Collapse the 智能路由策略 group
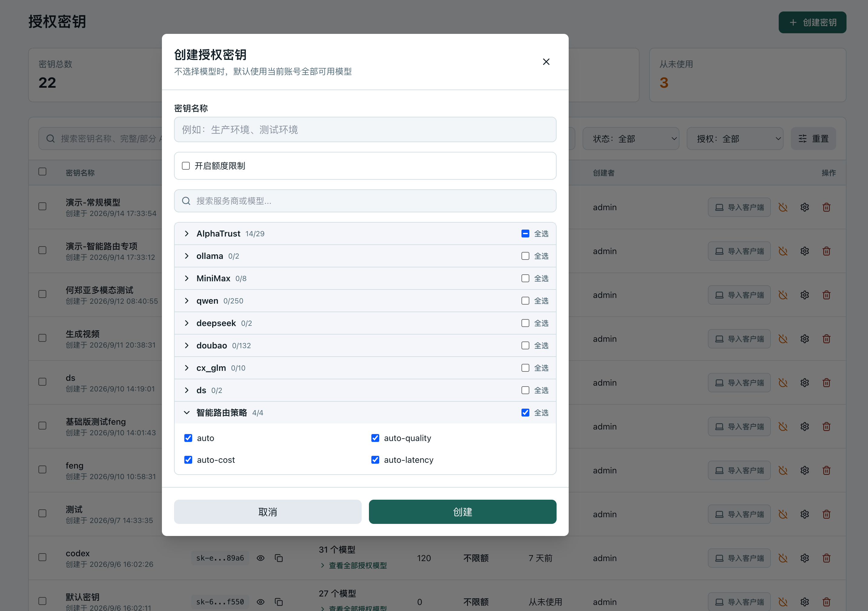The width and height of the screenshot is (868, 611). [x=186, y=412]
